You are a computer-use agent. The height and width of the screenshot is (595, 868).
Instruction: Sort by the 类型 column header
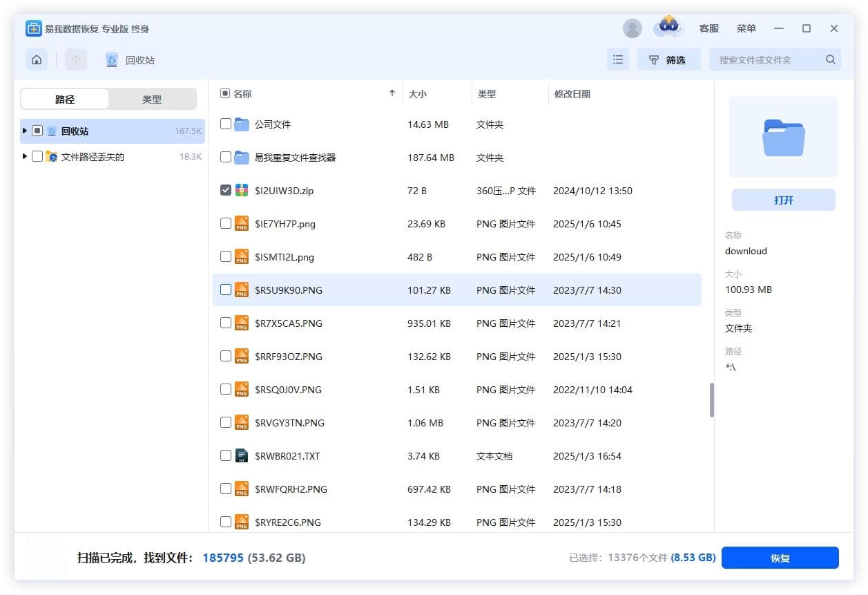pos(487,94)
